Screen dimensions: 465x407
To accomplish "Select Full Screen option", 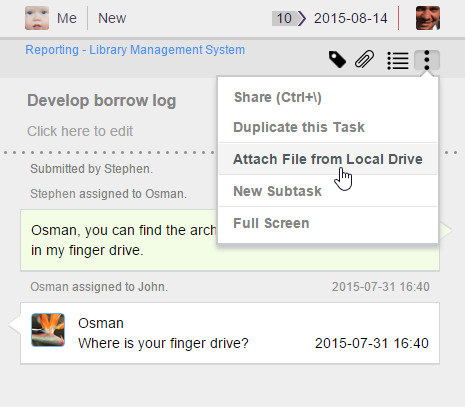I will coord(328,223).
